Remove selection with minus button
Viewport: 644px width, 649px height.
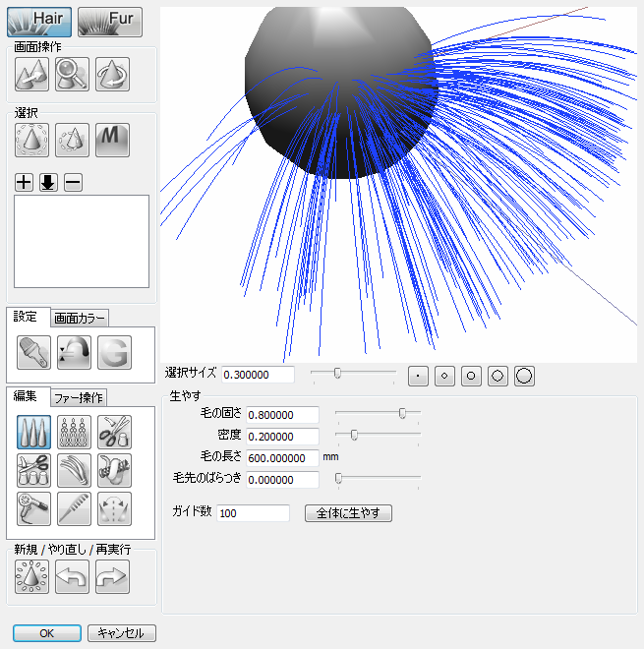(x=74, y=183)
